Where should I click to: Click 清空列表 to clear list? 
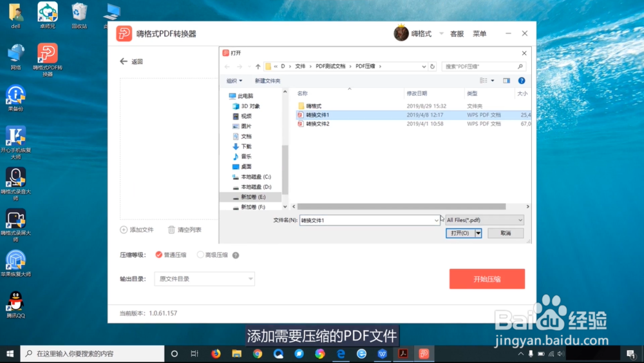[184, 230]
